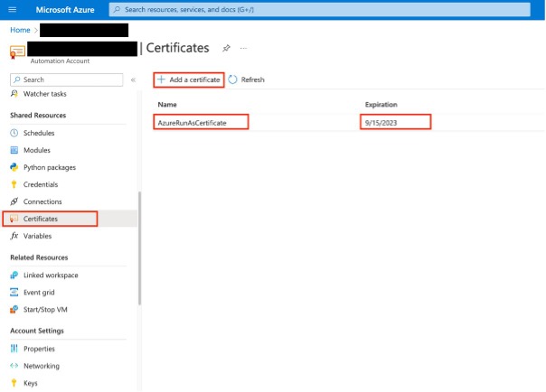Click the Python packages logo icon

[14, 167]
